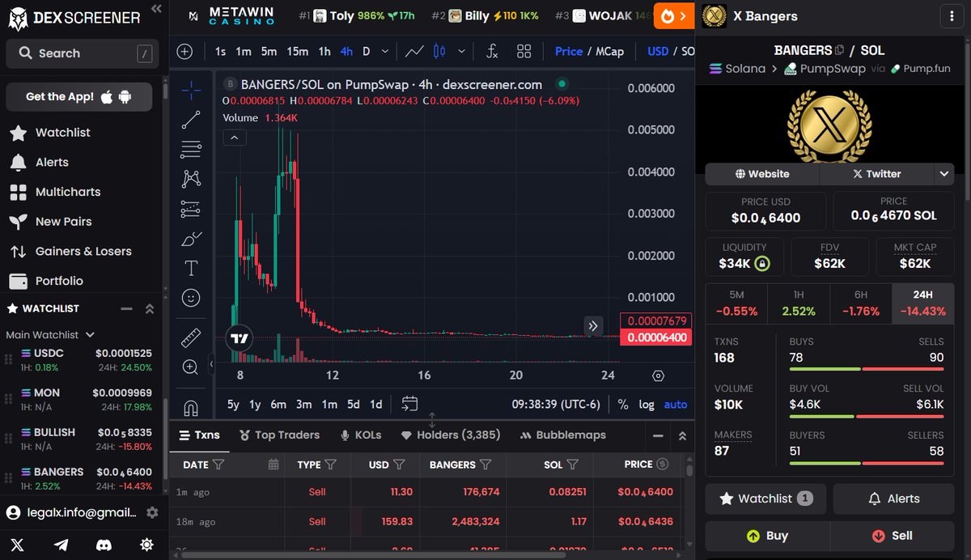Open the token Website link
Screen dimensions: 971x560
762,173
